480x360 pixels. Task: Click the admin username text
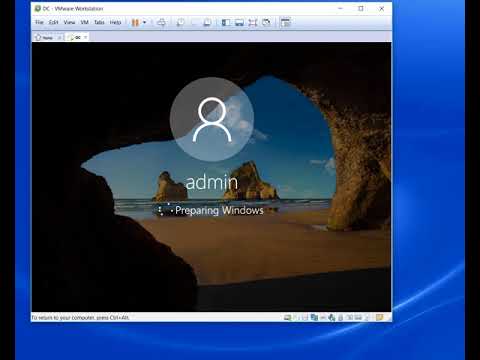click(212, 182)
